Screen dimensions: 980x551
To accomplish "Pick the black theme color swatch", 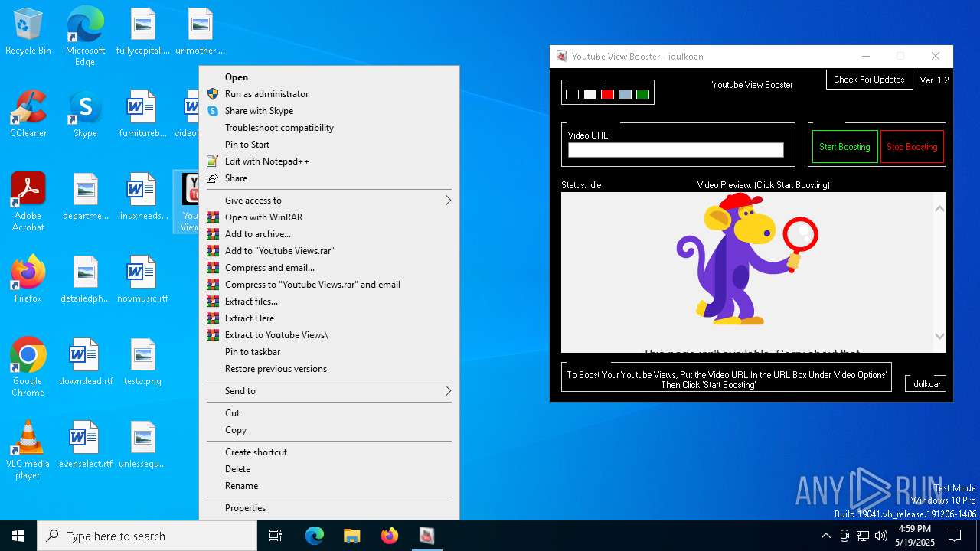I will (572, 95).
